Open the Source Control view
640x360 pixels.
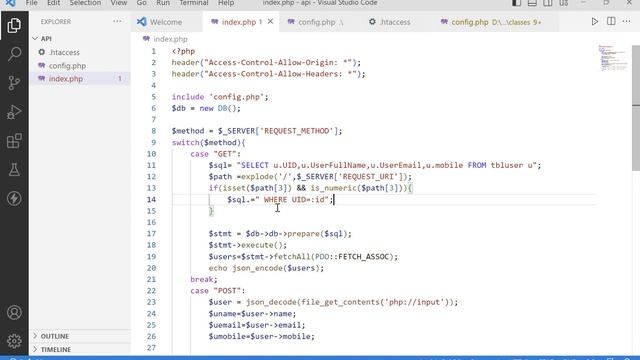(x=14, y=83)
